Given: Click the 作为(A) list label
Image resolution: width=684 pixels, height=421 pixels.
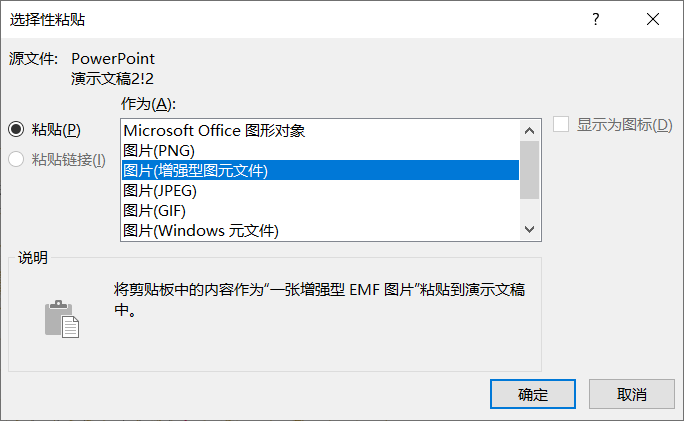Looking at the screenshot, I should point(148,104).
